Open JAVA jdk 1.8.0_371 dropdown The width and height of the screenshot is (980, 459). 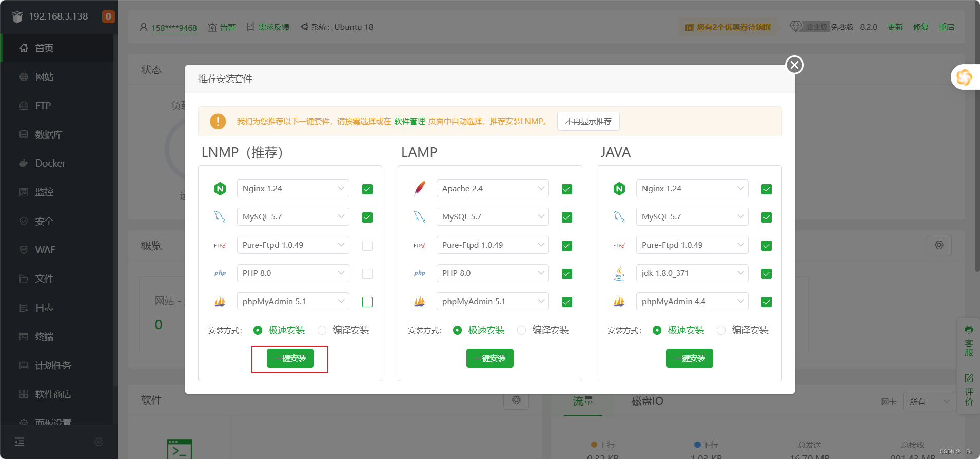click(692, 273)
